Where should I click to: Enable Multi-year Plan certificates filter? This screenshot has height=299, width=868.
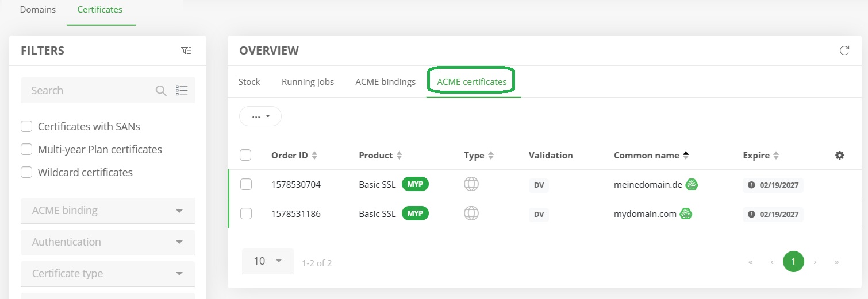(x=26, y=149)
